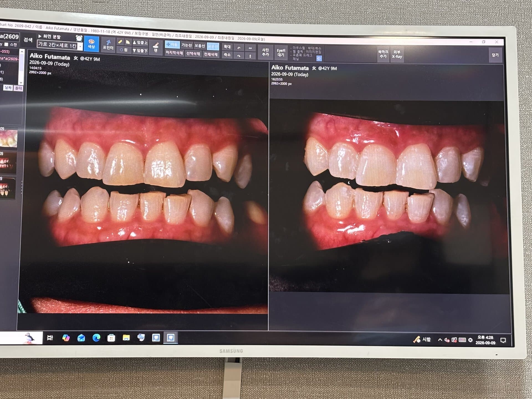Open the screen split layout dropdown
Viewport: 532px width, 399px height.
80,46
